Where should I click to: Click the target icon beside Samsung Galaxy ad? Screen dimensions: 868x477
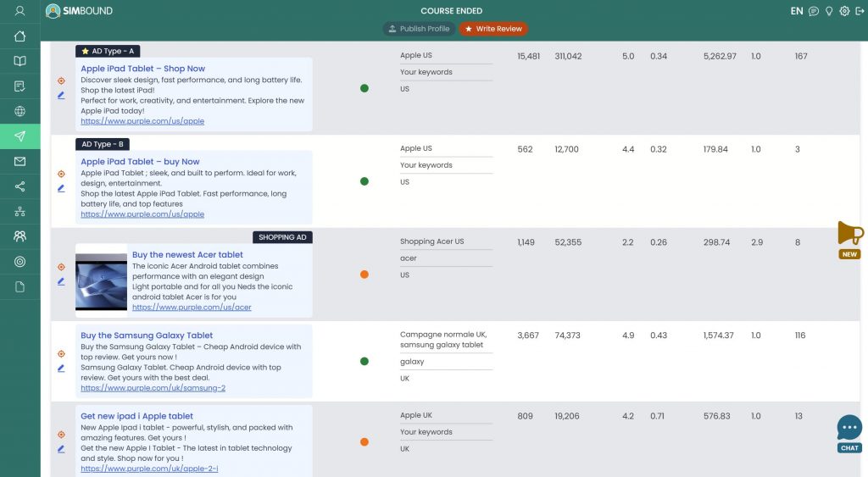61,353
